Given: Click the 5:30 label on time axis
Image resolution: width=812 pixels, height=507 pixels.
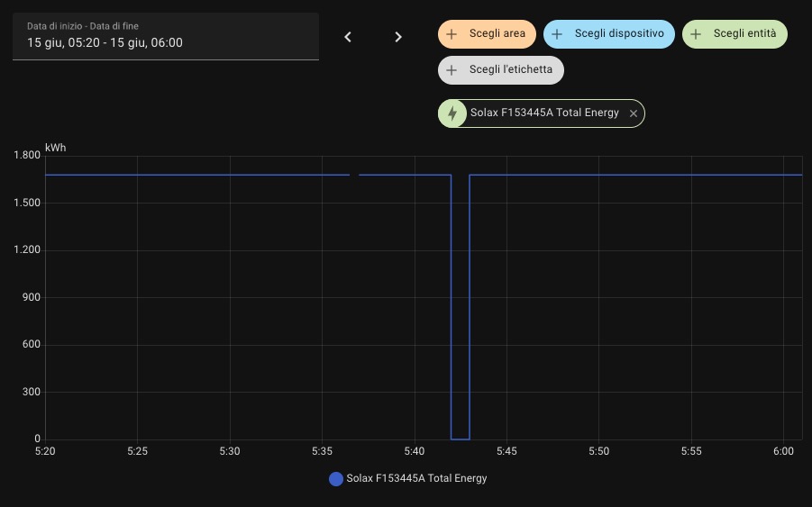Looking at the screenshot, I should [230, 451].
